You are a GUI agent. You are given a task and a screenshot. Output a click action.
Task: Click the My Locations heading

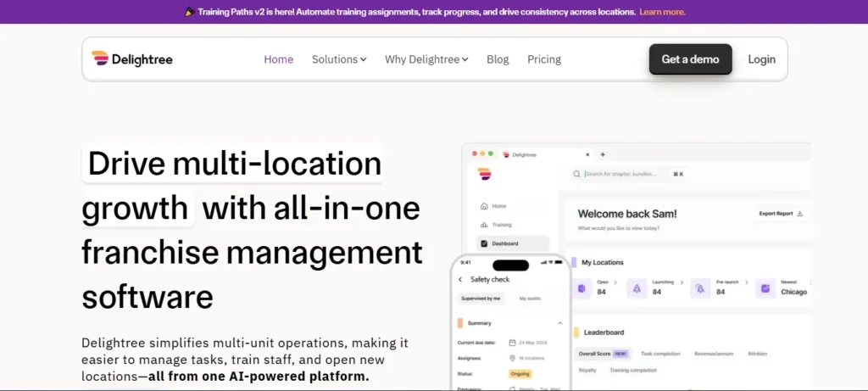pos(603,263)
